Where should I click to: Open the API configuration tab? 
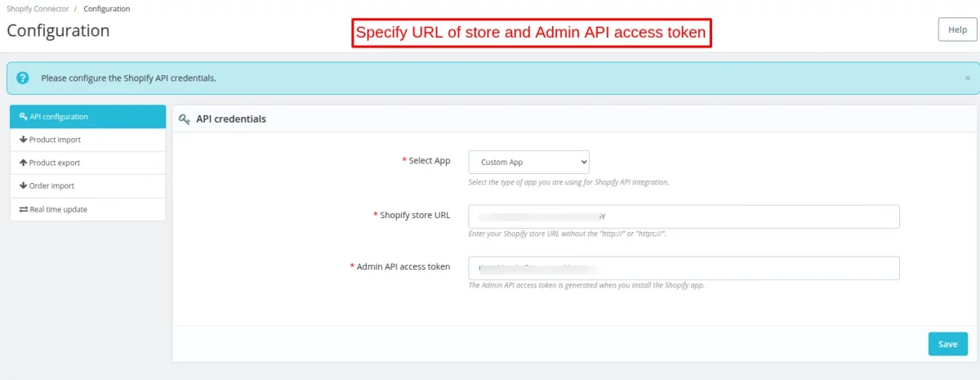[x=87, y=117]
